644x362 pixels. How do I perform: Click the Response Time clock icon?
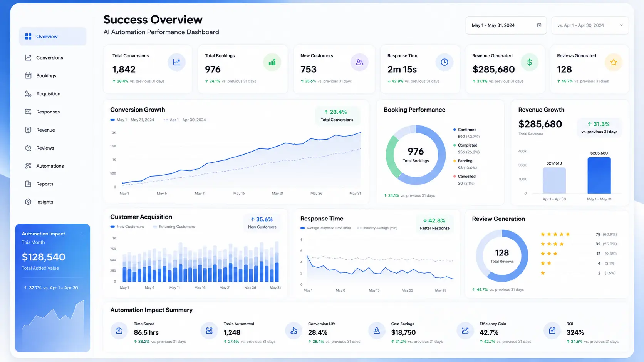[x=444, y=62]
